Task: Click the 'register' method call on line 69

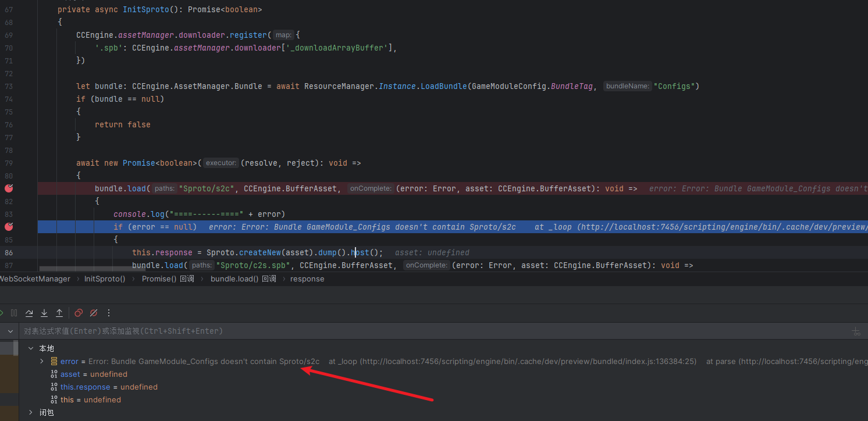Action: (248, 35)
